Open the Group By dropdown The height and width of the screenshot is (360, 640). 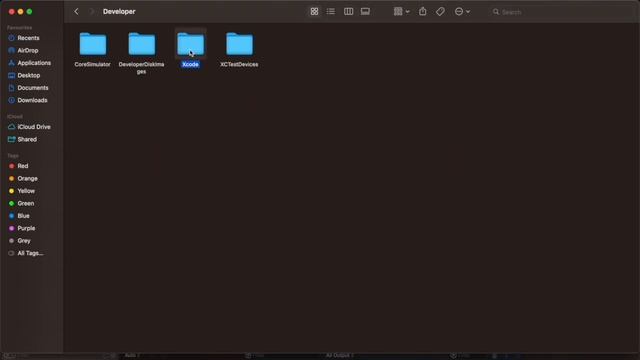tap(401, 12)
